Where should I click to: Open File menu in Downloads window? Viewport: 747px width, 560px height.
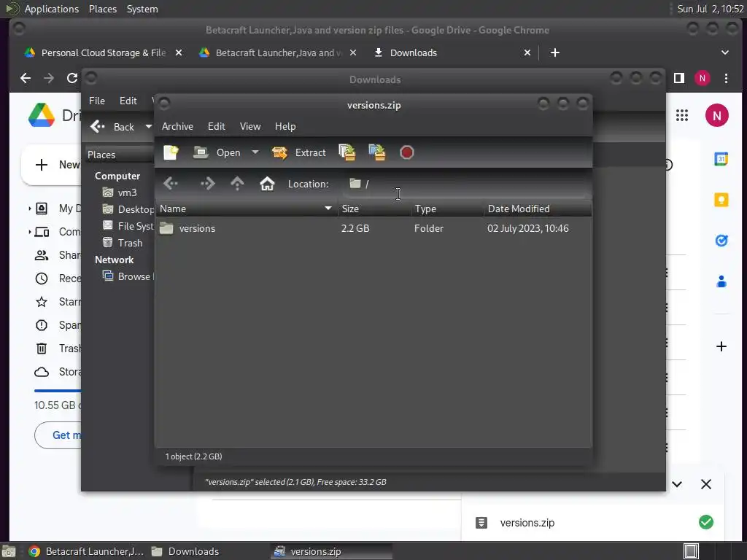97,101
